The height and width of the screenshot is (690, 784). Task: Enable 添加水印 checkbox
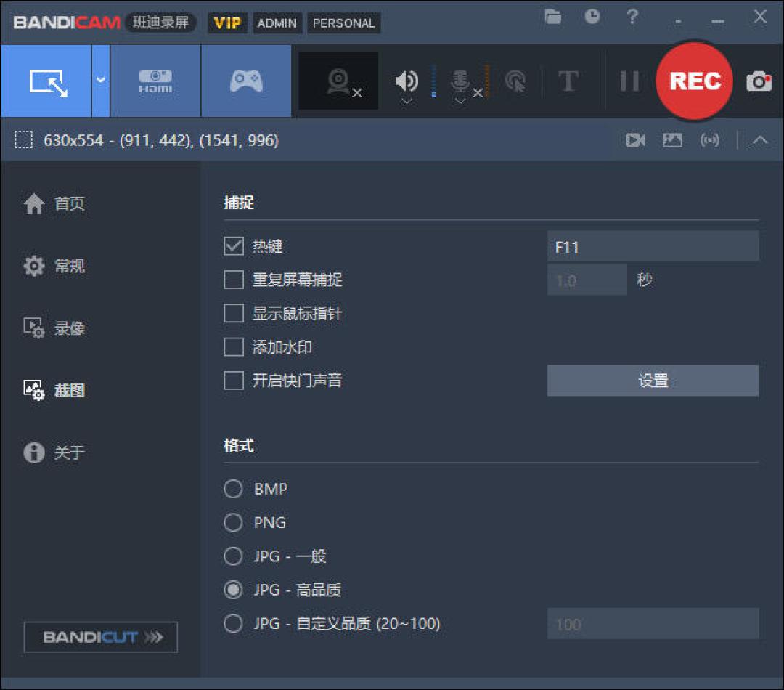(x=234, y=346)
